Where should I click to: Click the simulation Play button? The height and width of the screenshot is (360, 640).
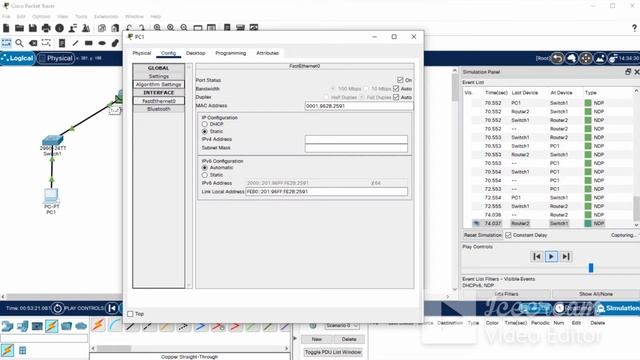[x=551, y=256]
